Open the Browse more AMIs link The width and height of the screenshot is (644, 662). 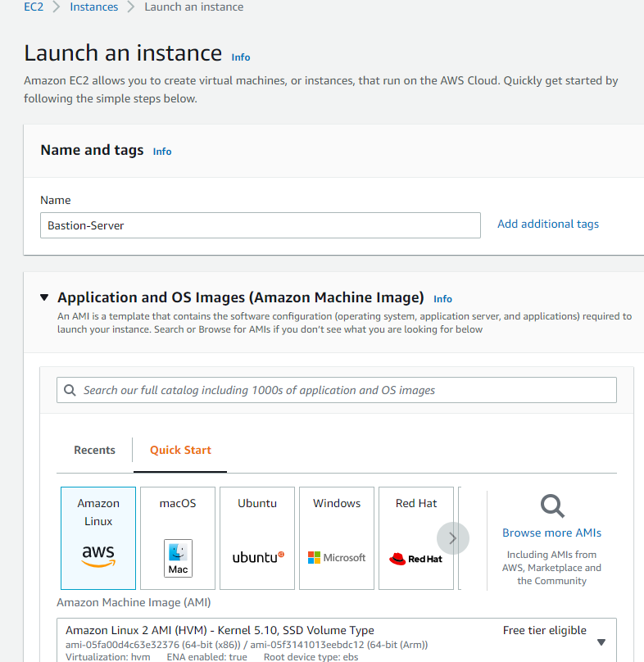click(551, 533)
